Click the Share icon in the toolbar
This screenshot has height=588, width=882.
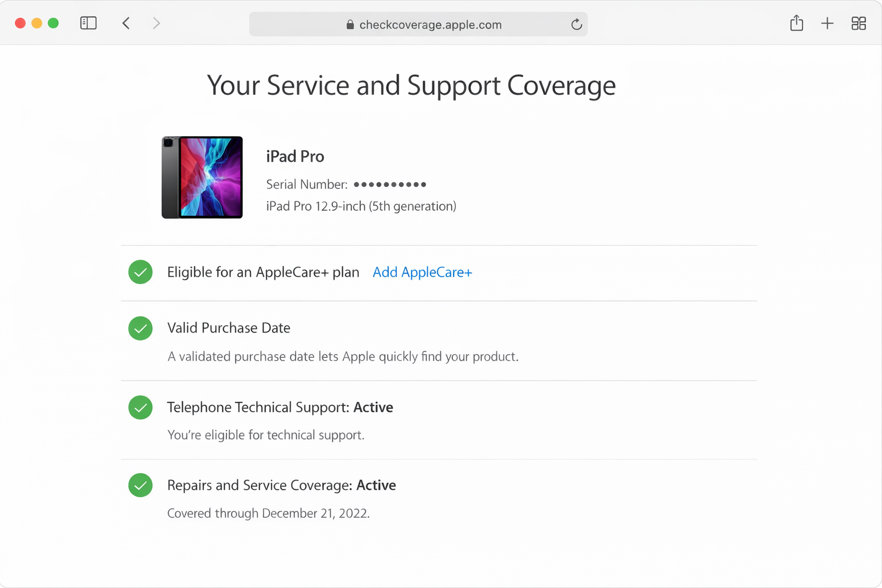(796, 23)
